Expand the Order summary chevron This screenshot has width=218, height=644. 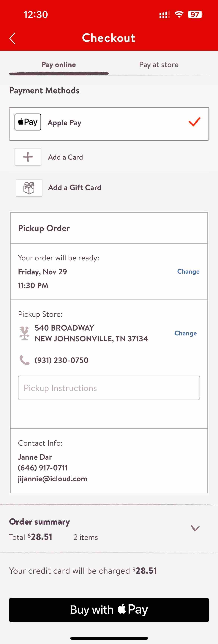pyautogui.click(x=195, y=528)
